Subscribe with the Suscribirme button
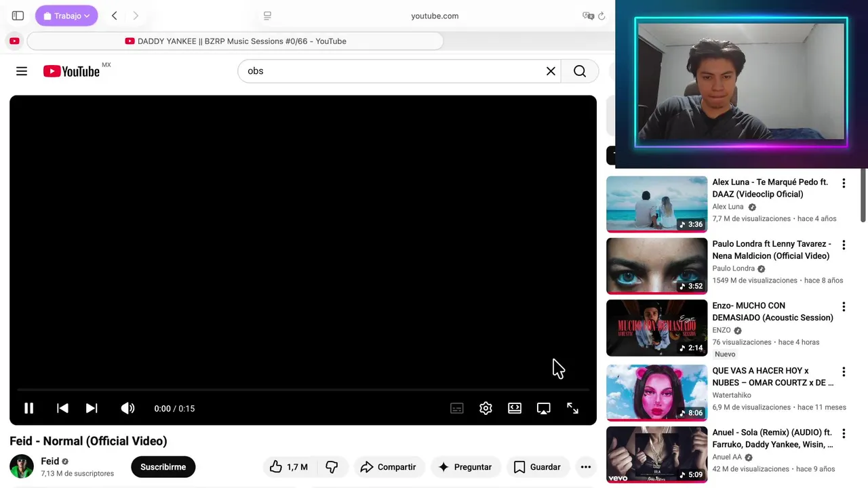868x488 pixels. coord(163,467)
